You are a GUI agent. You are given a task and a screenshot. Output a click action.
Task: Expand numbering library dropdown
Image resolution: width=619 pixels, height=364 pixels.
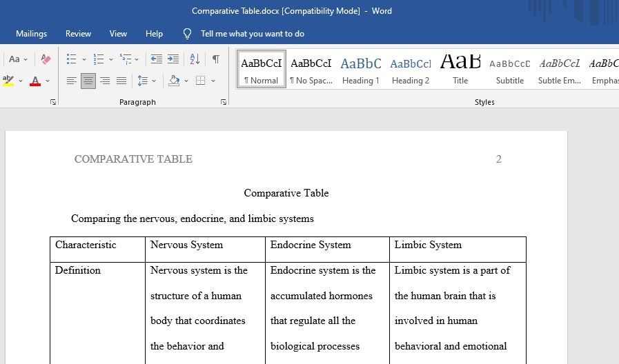click(111, 59)
